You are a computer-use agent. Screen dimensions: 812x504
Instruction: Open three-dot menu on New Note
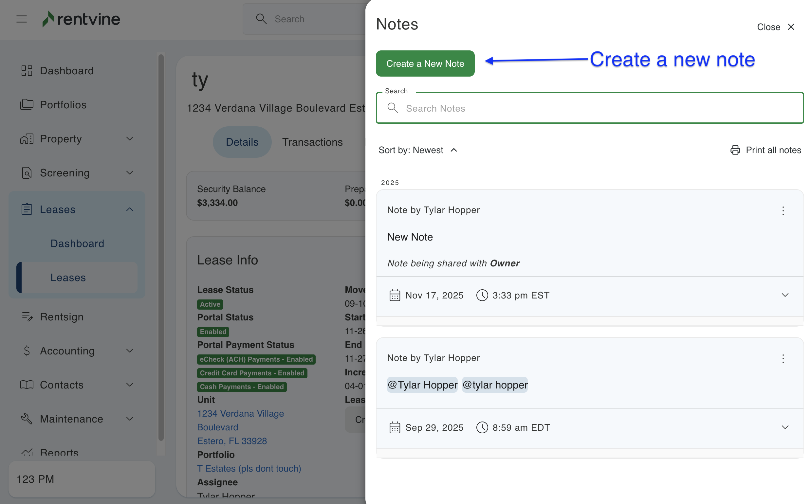[x=783, y=211]
